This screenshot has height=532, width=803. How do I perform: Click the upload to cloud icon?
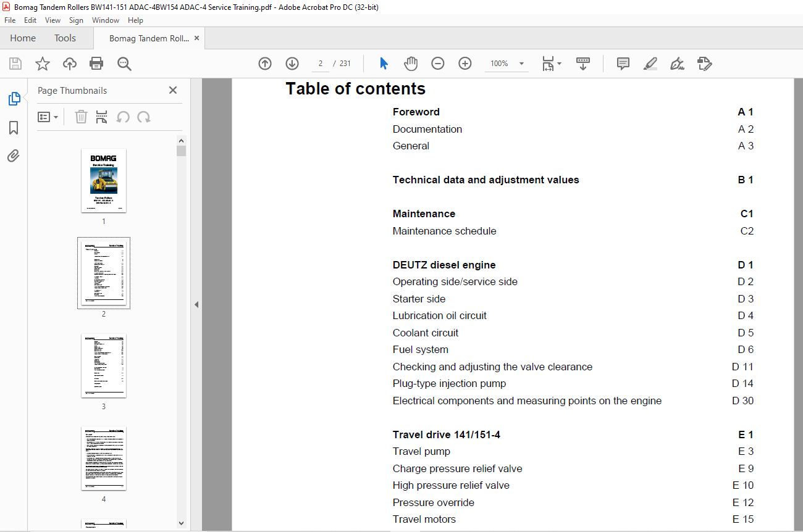point(70,64)
